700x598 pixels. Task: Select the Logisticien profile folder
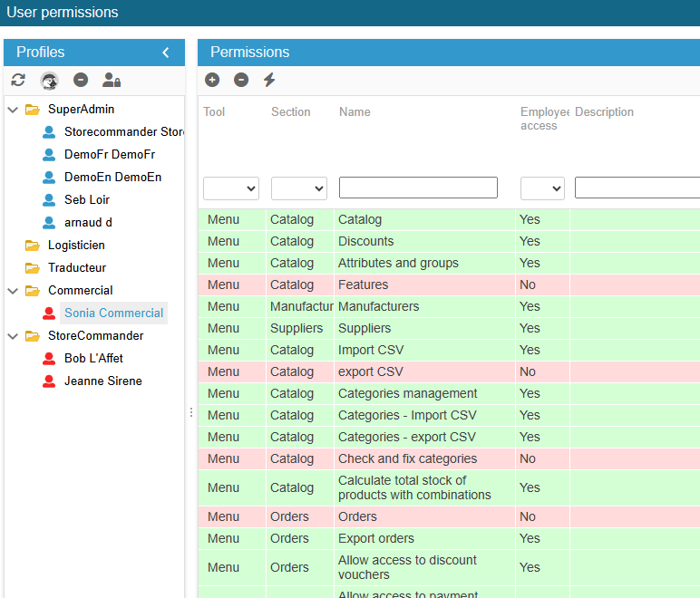[76, 246]
